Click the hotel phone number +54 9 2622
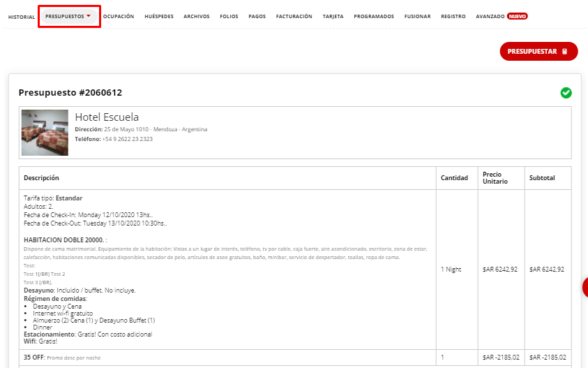Image resolution: width=588 pixels, height=368 pixels. click(128, 139)
